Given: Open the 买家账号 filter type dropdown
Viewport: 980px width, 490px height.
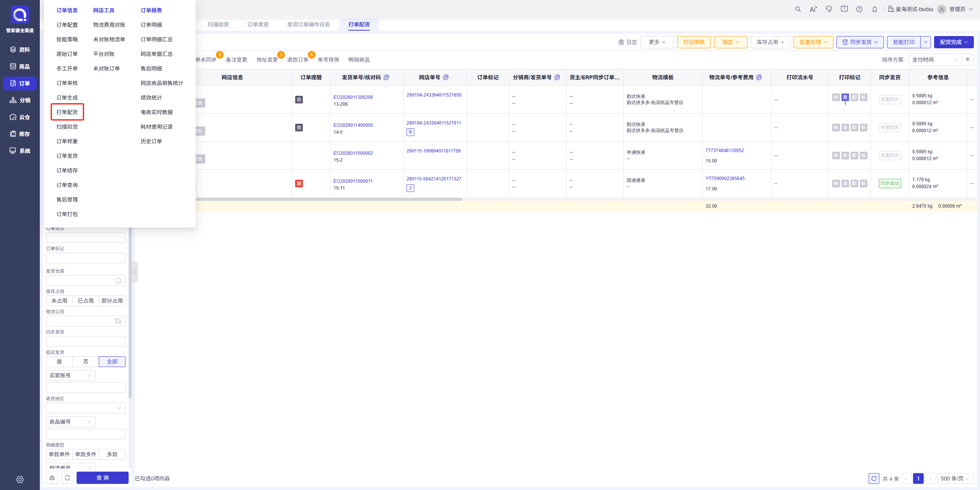Looking at the screenshot, I should (70, 375).
